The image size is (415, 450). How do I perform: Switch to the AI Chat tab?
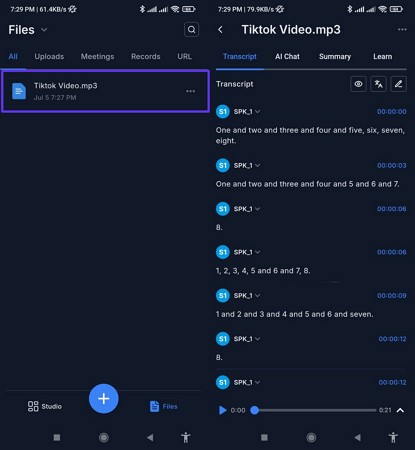click(x=287, y=56)
